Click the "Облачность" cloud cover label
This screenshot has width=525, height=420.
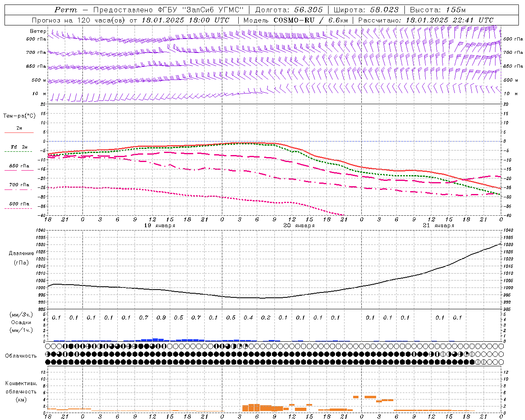[21, 356]
